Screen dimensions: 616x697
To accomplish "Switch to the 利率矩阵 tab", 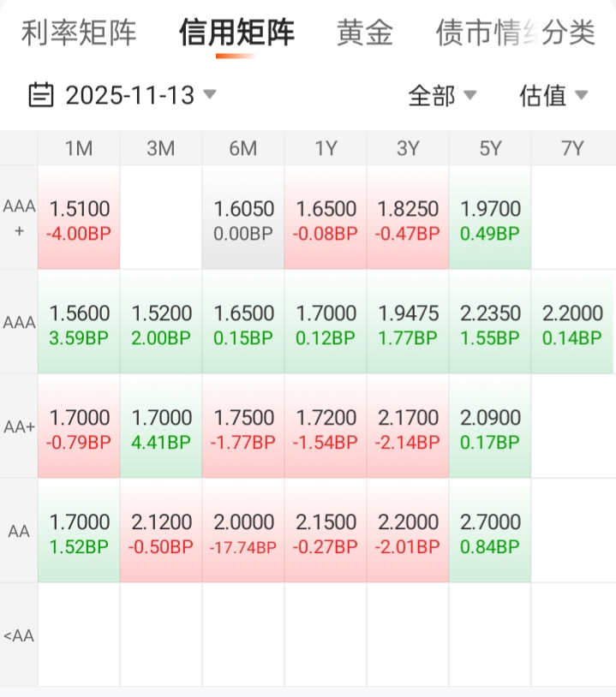I will click(x=79, y=33).
